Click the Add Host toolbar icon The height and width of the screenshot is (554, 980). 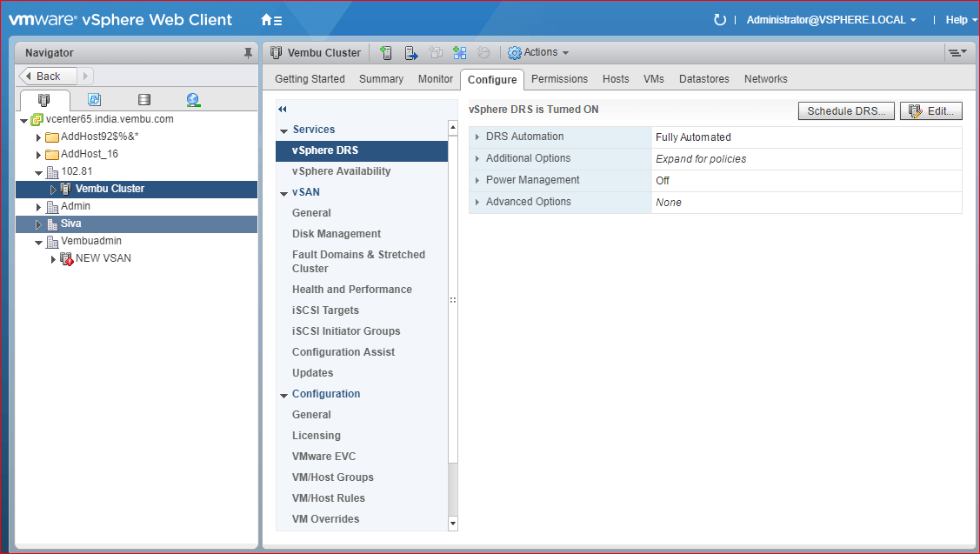[386, 53]
